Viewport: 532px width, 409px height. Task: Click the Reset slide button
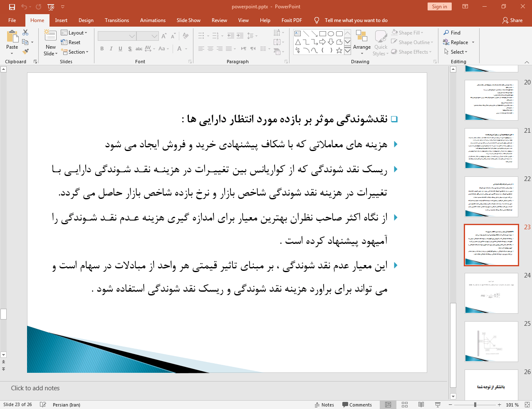click(71, 42)
